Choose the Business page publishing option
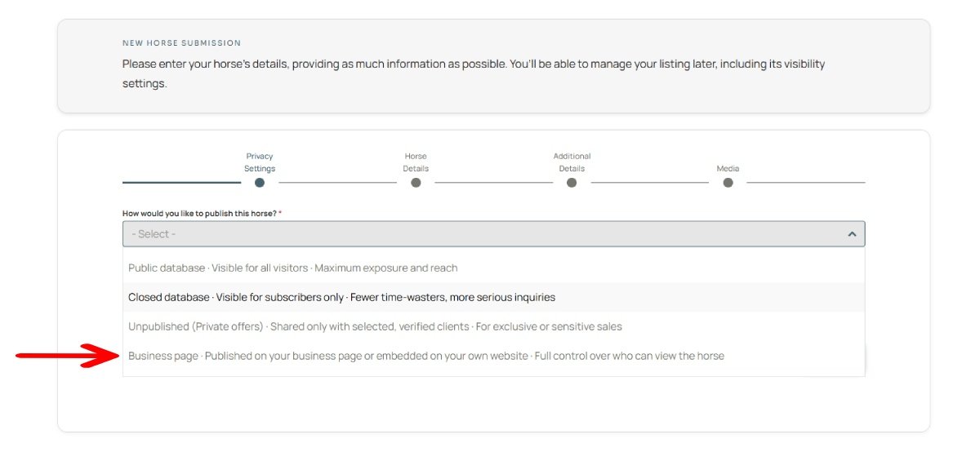 (x=425, y=356)
